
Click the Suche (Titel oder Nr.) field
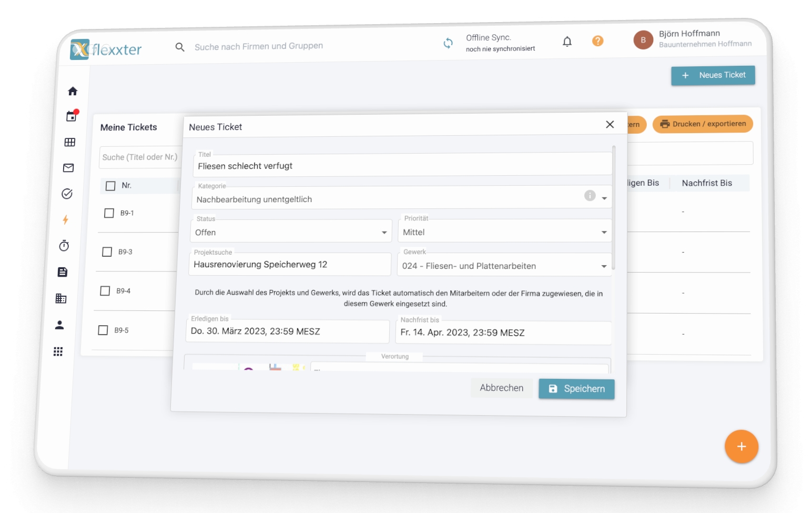[x=140, y=157]
